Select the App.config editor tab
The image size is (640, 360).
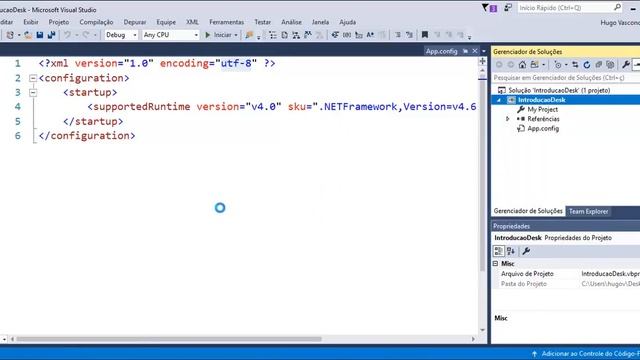coord(441,51)
